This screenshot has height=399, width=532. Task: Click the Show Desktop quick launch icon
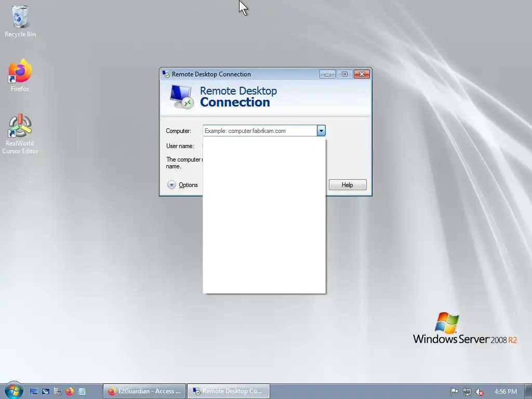[33, 391]
